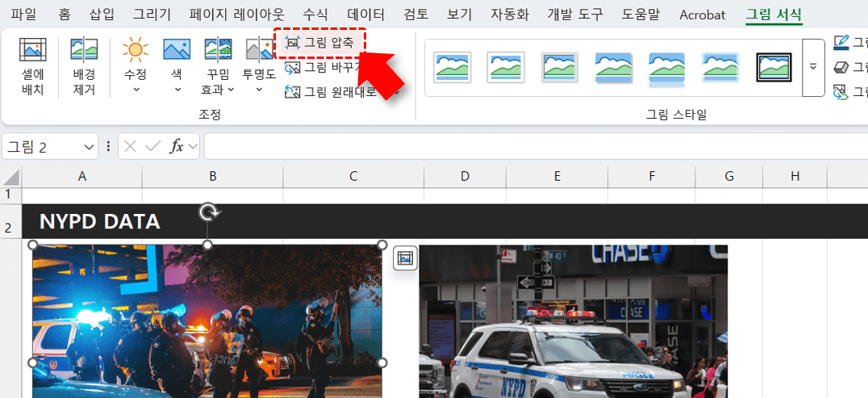The width and height of the screenshot is (868, 398).
Task: Select column A header
Action: pyautogui.click(x=82, y=176)
